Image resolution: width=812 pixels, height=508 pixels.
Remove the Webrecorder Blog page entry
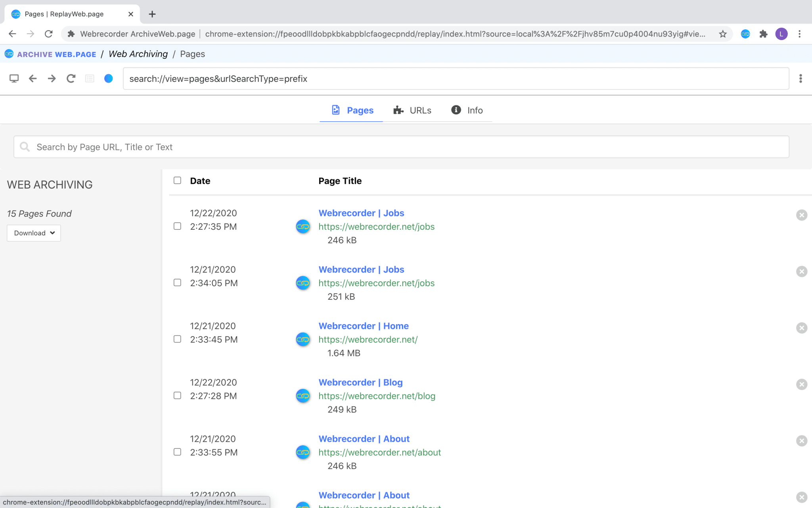(x=802, y=384)
